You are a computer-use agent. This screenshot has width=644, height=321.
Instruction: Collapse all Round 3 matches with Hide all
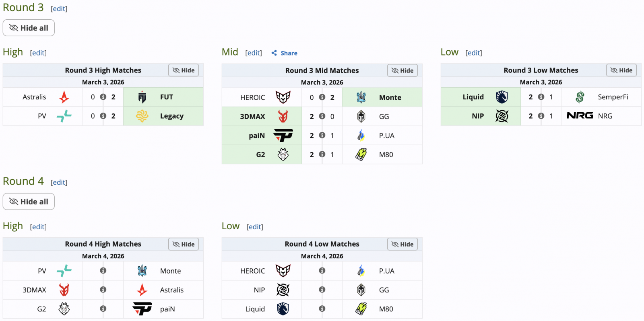[29, 28]
